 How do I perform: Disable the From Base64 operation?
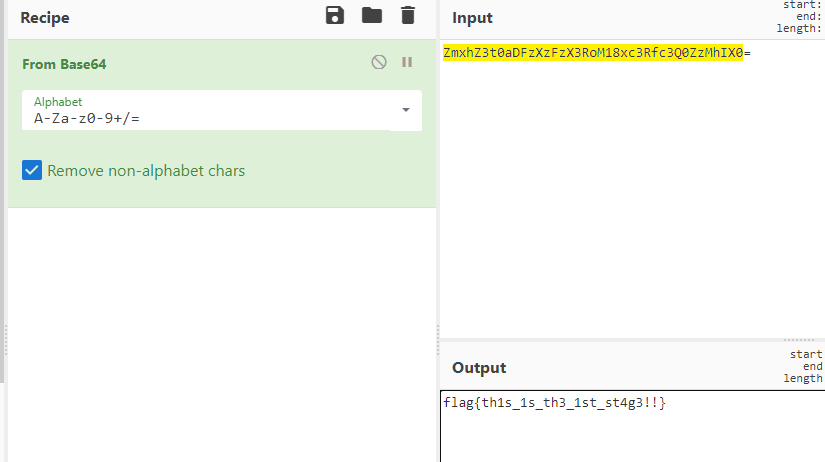click(x=379, y=62)
